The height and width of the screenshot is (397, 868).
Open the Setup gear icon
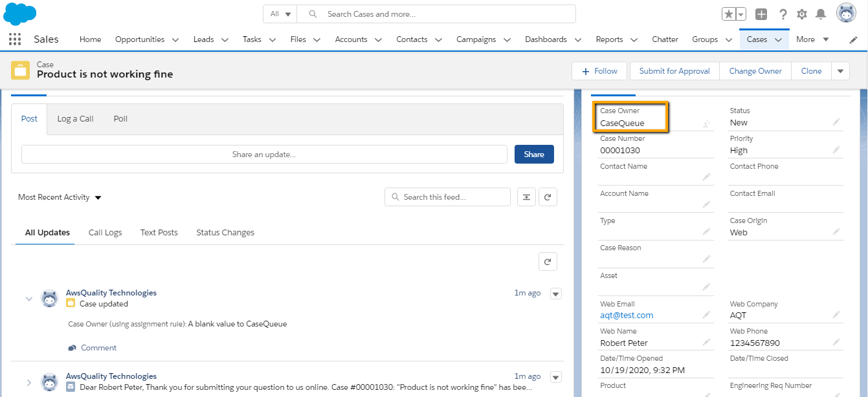pyautogui.click(x=802, y=14)
